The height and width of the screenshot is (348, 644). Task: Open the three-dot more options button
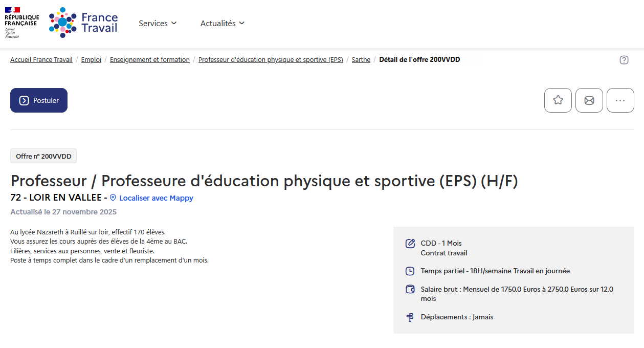pos(620,100)
